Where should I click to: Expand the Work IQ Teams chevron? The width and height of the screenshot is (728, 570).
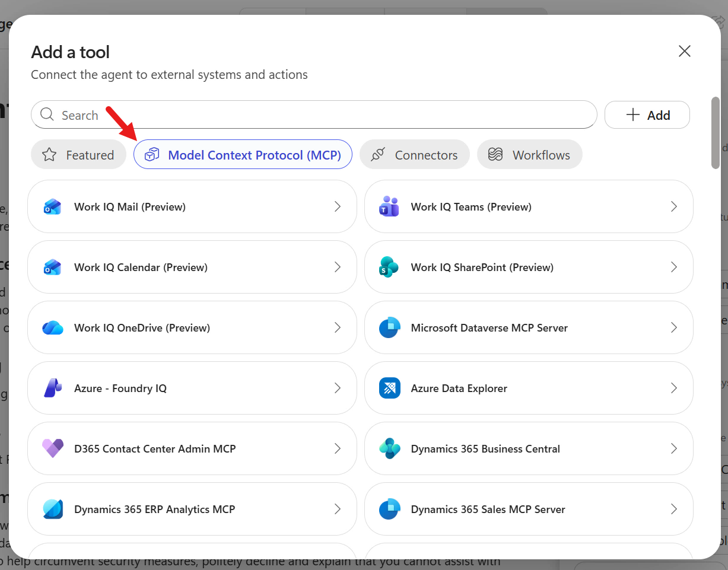(673, 206)
